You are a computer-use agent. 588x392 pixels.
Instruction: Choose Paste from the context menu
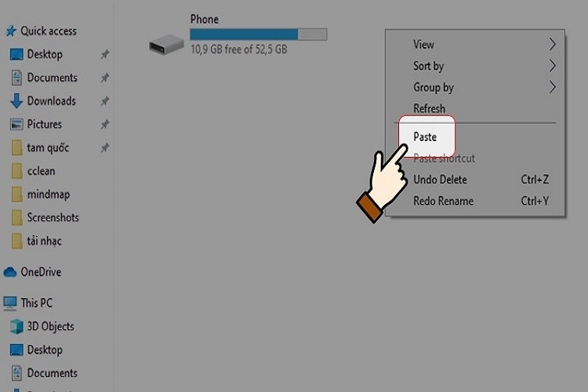tap(425, 137)
